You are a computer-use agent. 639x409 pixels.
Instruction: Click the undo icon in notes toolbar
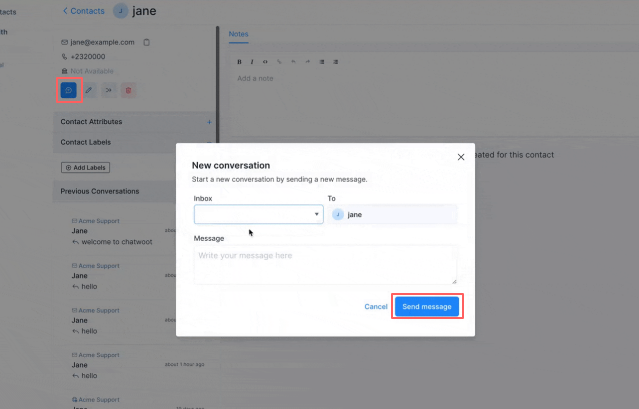pos(293,62)
